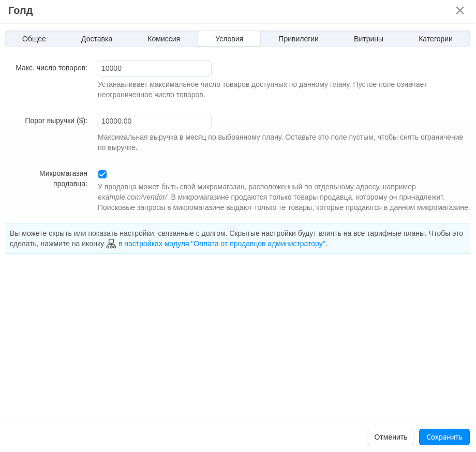The image size is (476, 452).
Task: Click the Макс. число товаров input field
Action: [154, 68]
